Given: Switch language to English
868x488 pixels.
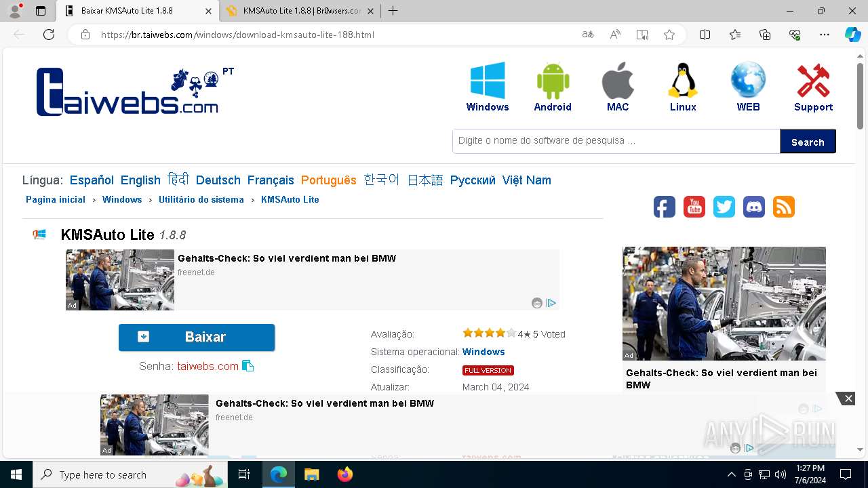Looking at the screenshot, I should pos(140,180).
